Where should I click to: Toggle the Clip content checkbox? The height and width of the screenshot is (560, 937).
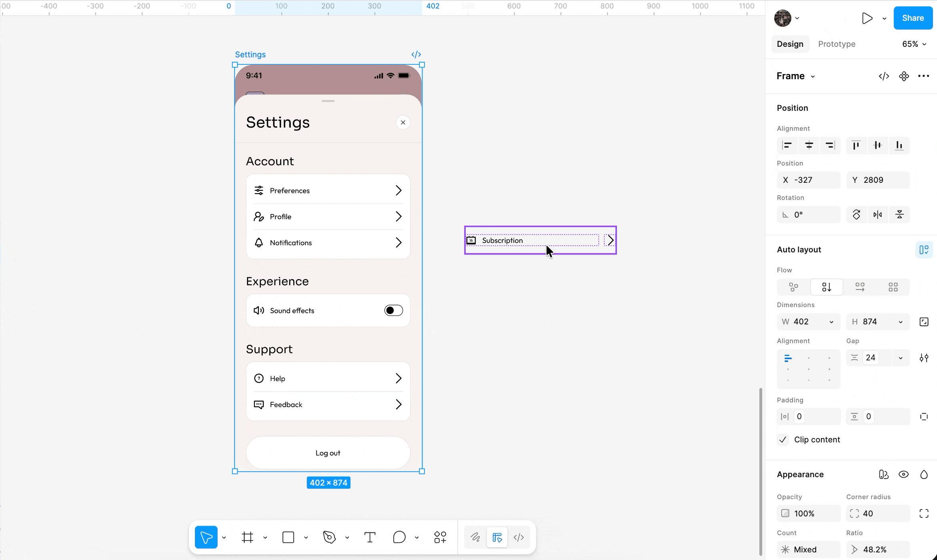783,440
